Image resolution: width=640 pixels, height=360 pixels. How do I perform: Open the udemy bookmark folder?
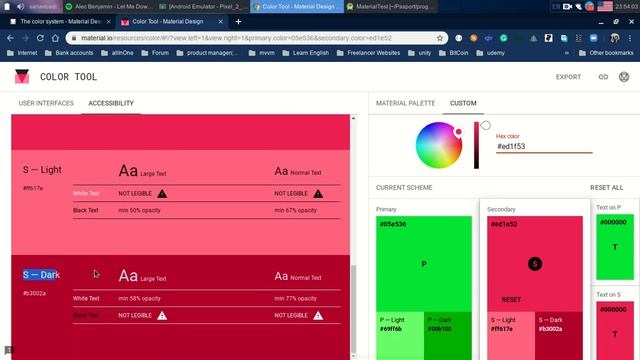(x=490, y=53)
